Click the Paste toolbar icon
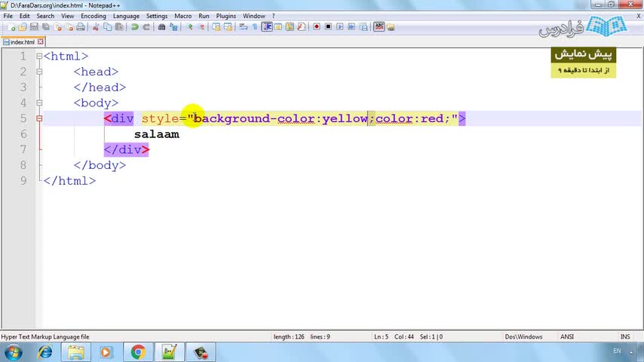 119,27
